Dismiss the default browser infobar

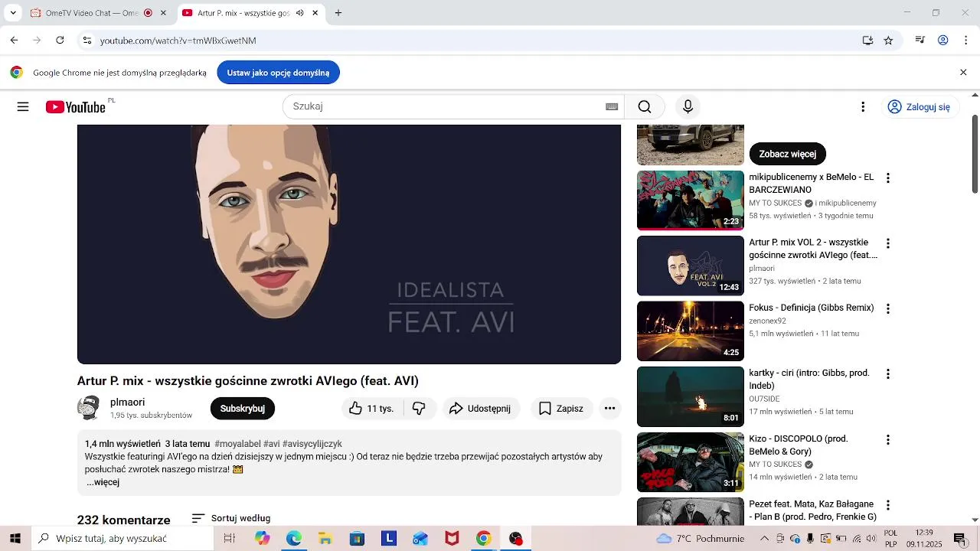[963, 73]
